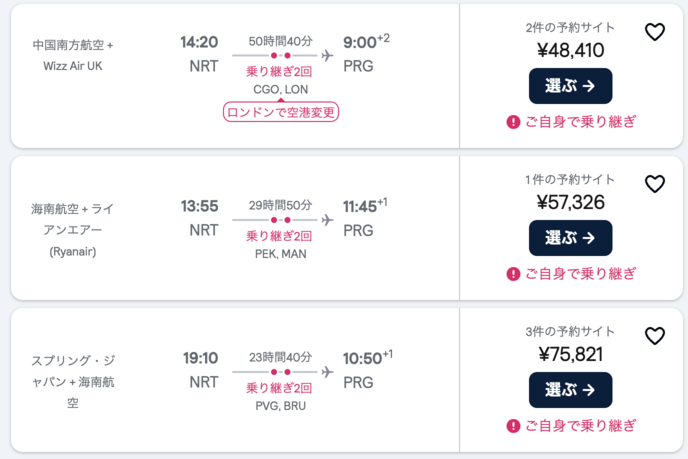This screenshot has width=688, height=459.
Task: Open the 中国南方航空 + Wizz Air UK flight card
Action: click(x=73, y=56)
